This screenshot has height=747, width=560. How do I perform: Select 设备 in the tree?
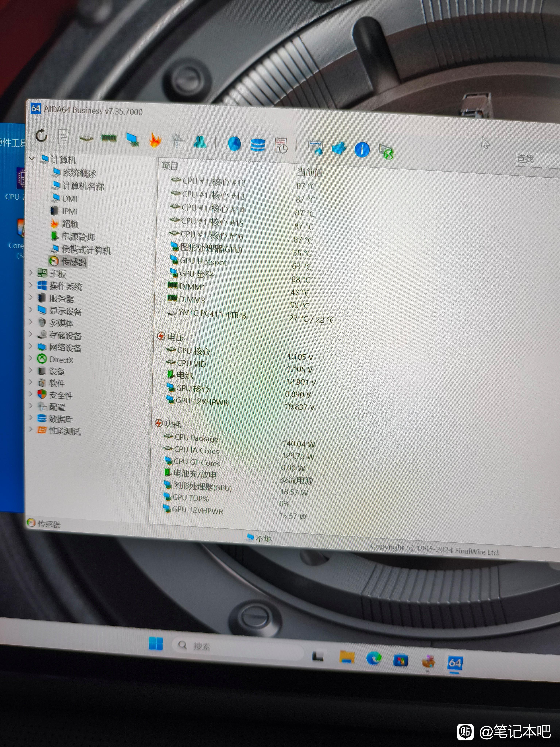coord(51,371)
